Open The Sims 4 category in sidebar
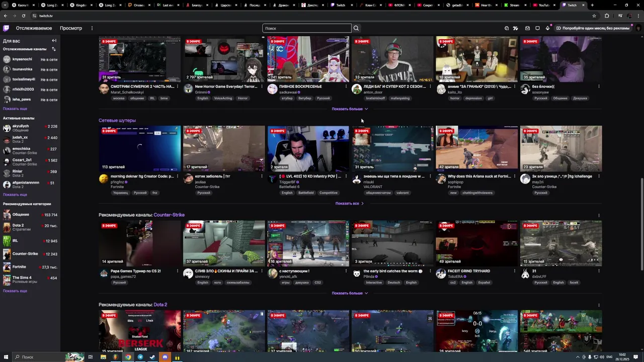The height and width of the screenshot is (362, 644). click(x=30, y=280)
